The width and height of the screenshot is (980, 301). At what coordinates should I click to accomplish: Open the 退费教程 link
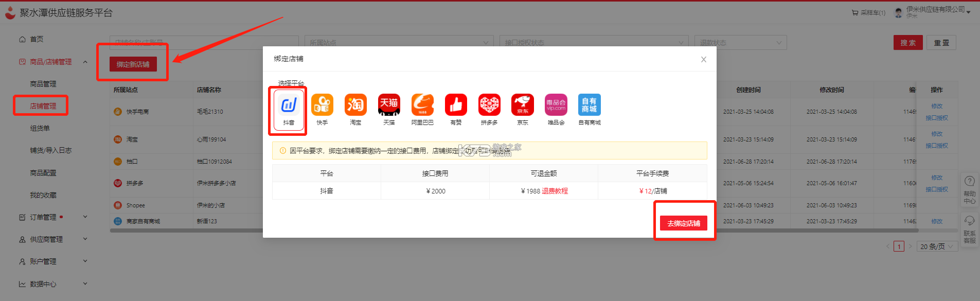(x=555, y=191)
